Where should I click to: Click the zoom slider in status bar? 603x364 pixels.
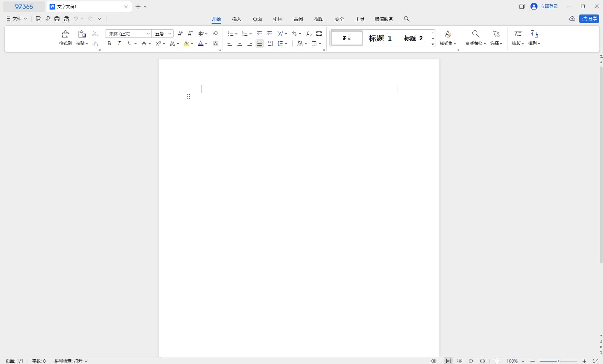tap(558, 361)
